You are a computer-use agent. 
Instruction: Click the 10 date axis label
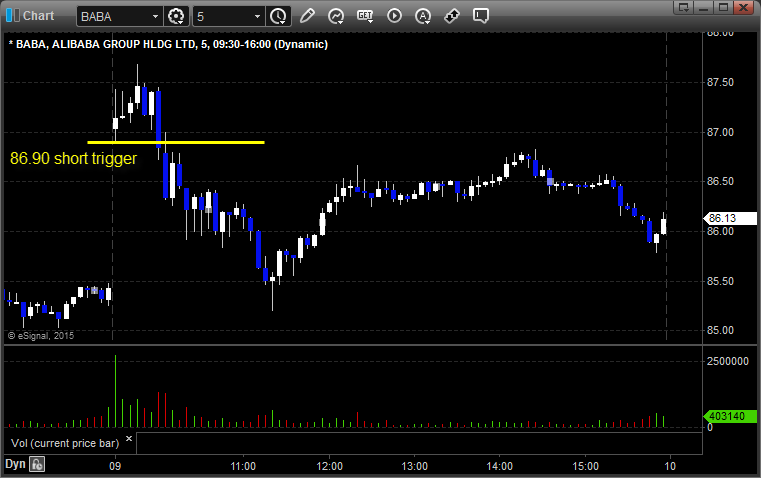pos(670,466)
